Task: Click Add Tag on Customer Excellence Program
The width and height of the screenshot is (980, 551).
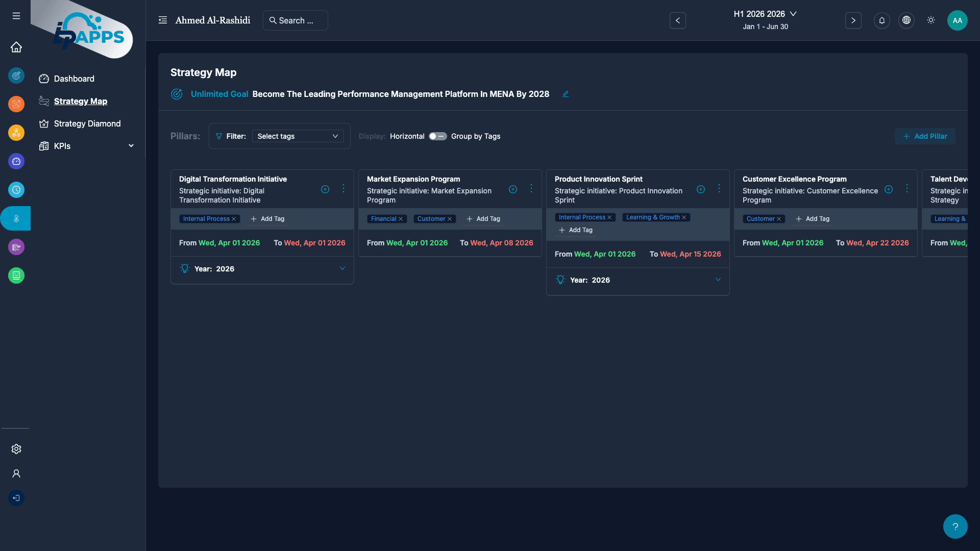Action: (813, 219)
